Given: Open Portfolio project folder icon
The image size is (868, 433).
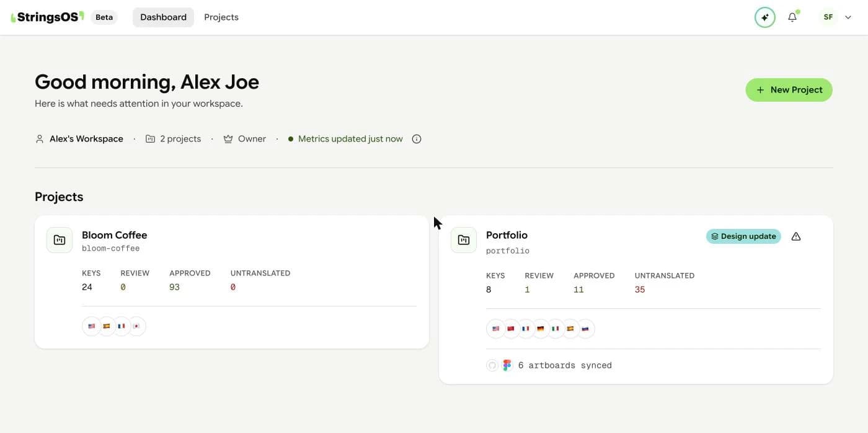Looking at the screenshot, I should tap(464, 240).
